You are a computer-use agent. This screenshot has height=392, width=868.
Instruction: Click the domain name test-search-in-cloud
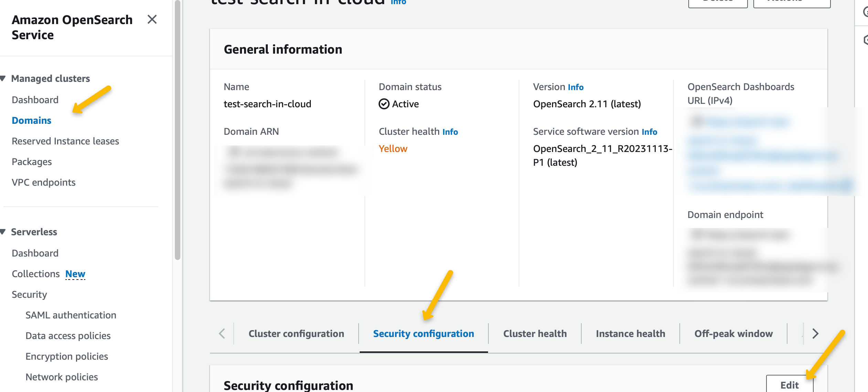267,104
